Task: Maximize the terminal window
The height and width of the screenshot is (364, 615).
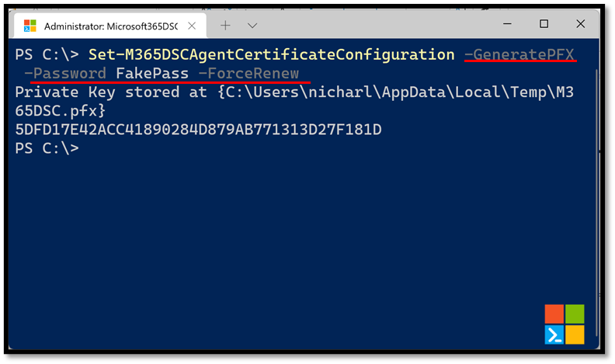Action: click(x=544, y=24)
